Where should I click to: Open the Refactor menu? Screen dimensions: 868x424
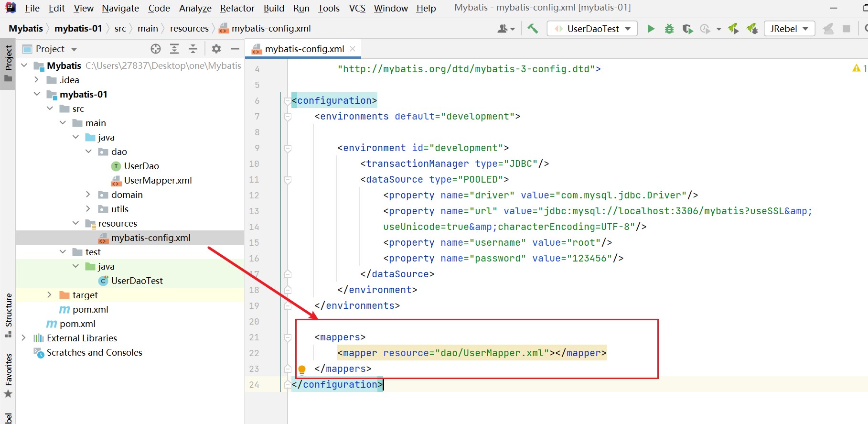[237, 8]
